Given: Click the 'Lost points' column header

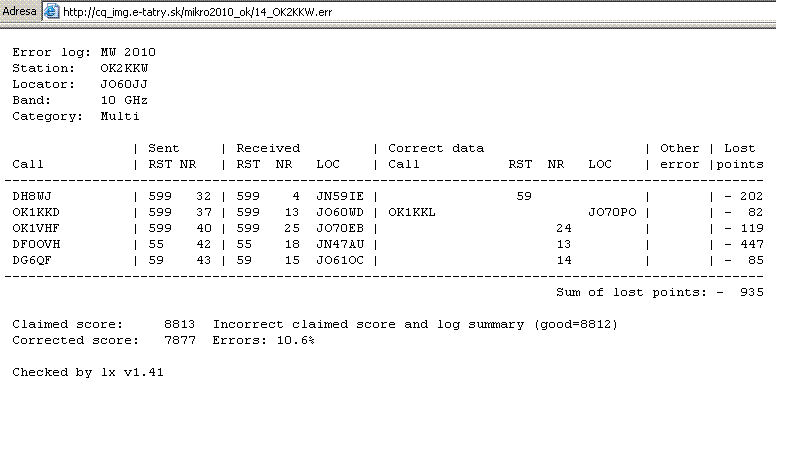Looking at the screenshot, I should [740, 156].
